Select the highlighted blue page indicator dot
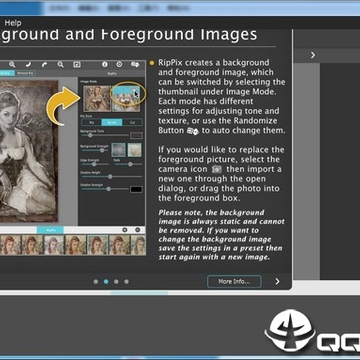 coord(106,282)
